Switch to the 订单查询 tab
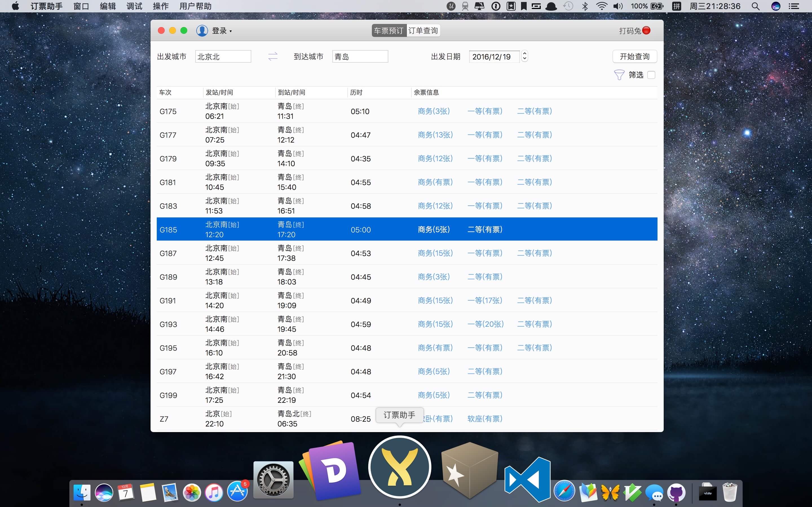 point(423,30)
